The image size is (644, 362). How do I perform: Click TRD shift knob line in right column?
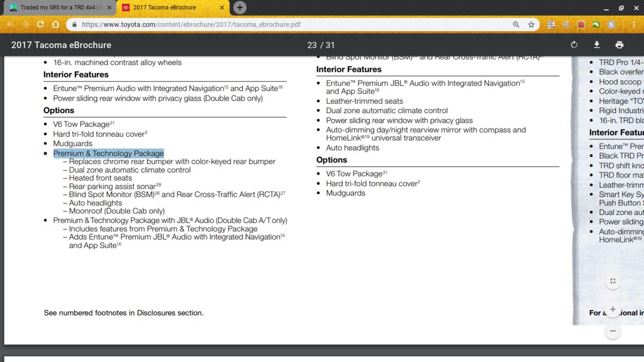pos(620,166)
